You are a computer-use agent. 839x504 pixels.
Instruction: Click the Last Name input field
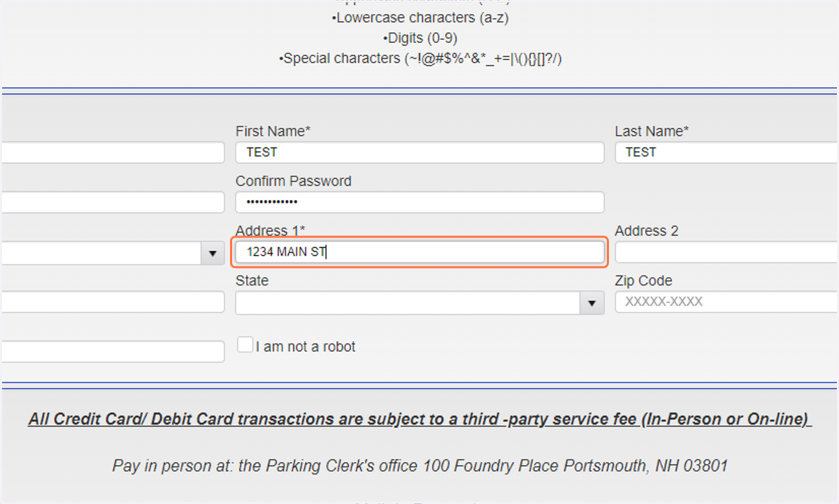click(727, 152)
